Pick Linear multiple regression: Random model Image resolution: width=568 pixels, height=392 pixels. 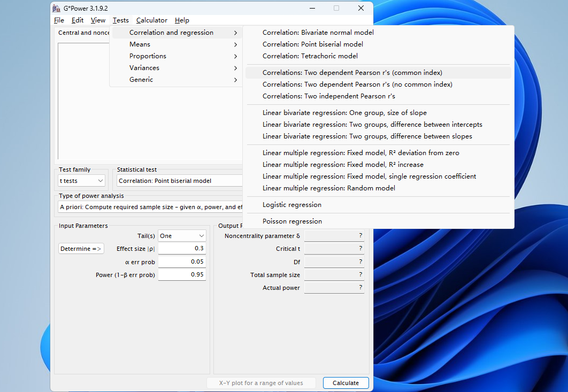[328, 188]
